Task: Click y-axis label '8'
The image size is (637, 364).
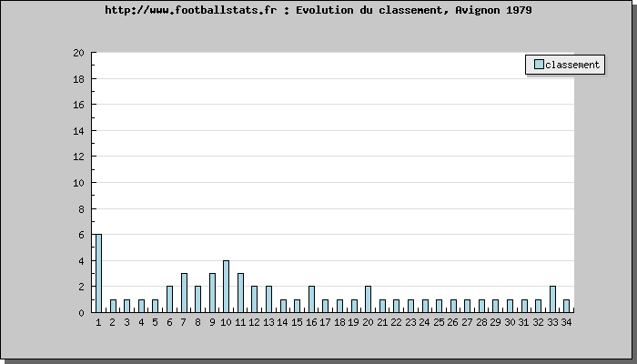Action: pyautogui.click(x=81, y=208)
